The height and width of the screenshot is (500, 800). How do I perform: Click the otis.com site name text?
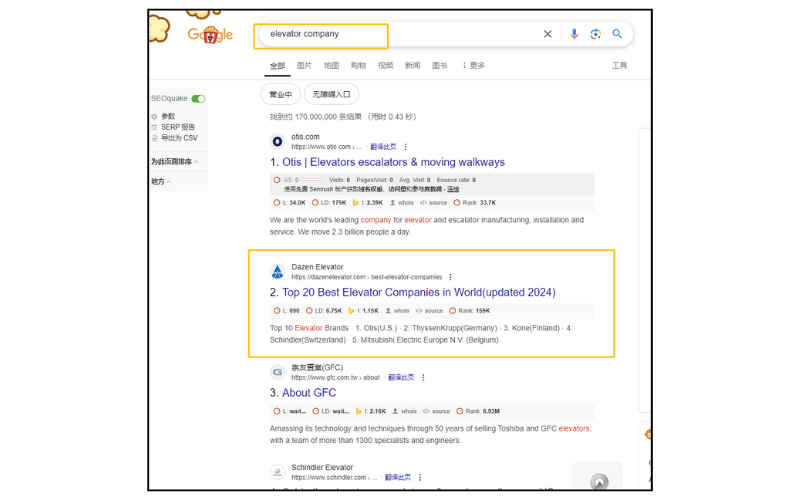[305, 137]
